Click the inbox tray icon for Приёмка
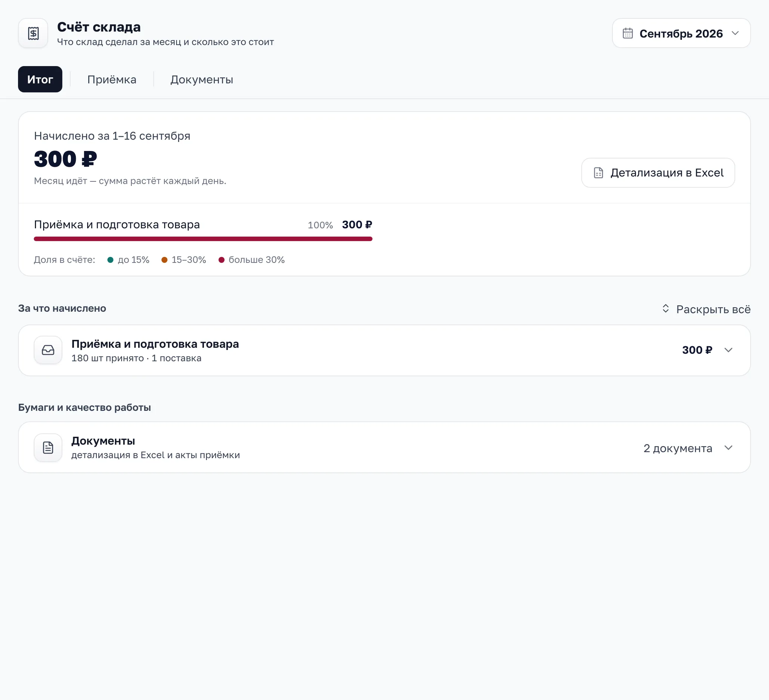The image size is (769, 700). 48,350
